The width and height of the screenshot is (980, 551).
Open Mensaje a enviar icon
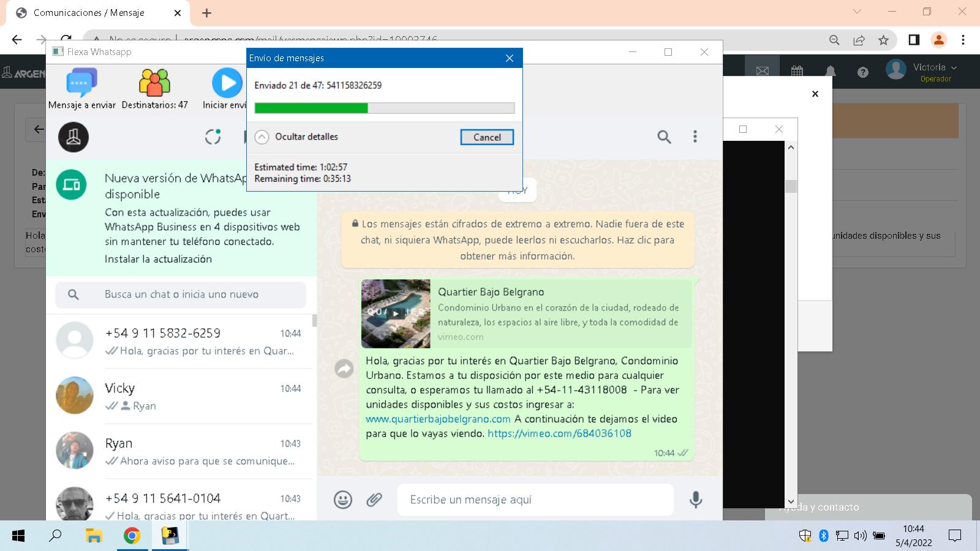point(82,83)
